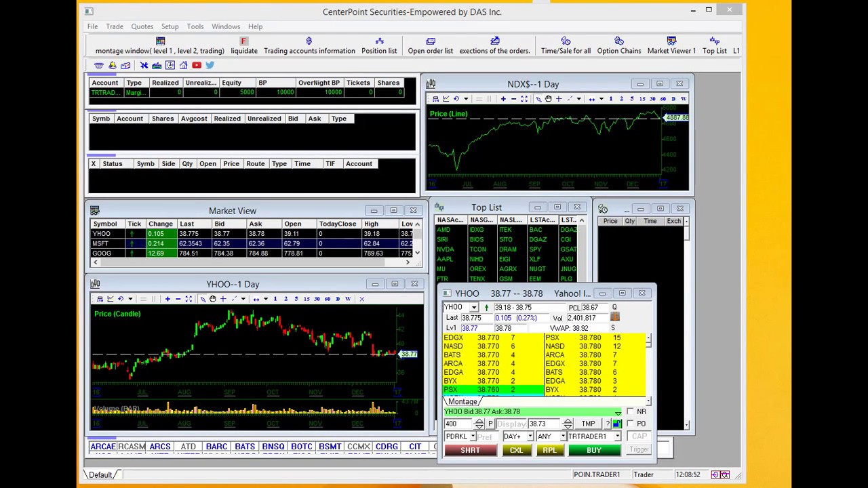Set NDX$ chart to Daily (D) interval

click(673, 99)
